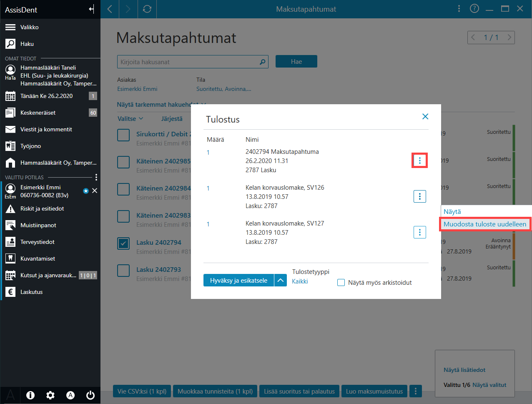Open the Työjono queue icon
Viewport: 532px width, 404px height.
coord(10,146)
